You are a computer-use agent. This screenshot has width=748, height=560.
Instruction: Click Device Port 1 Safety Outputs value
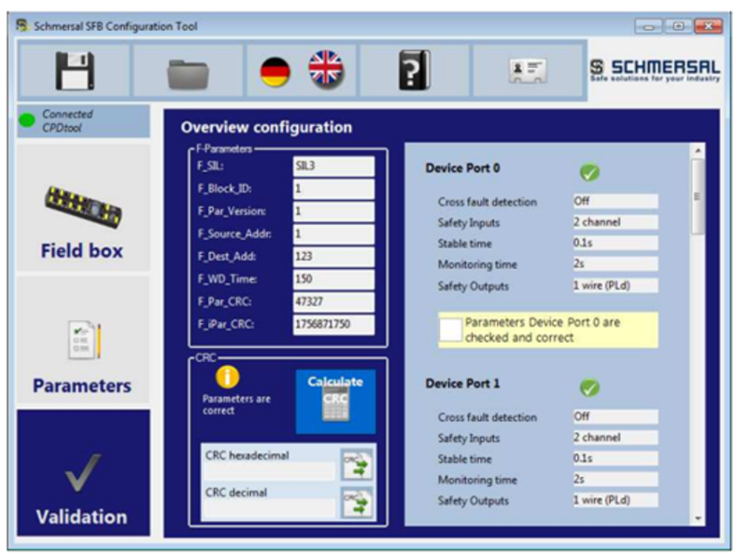pyautogui.click(x=615, y=500)
